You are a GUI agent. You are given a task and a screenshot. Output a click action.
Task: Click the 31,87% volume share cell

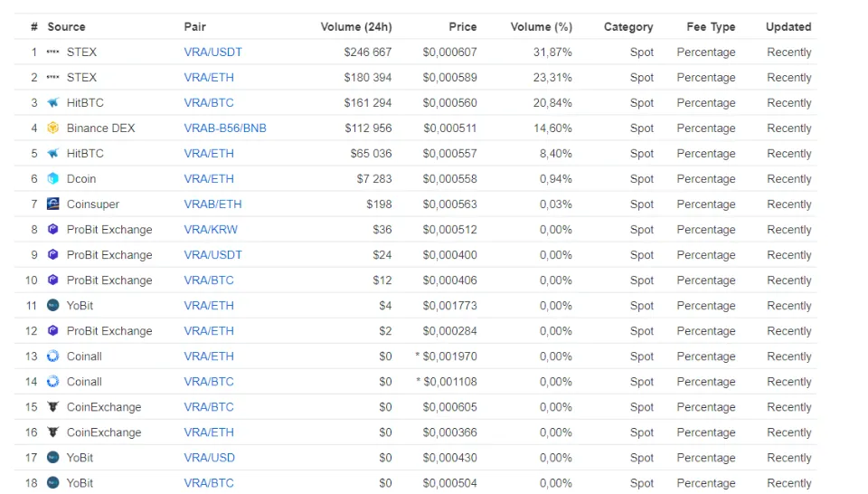point(552,52)
